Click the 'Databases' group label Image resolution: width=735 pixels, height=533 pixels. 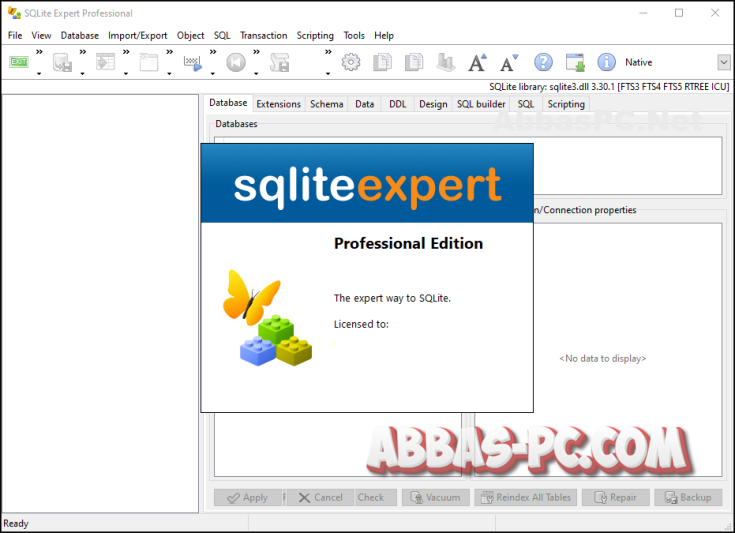tap(236, 124)
